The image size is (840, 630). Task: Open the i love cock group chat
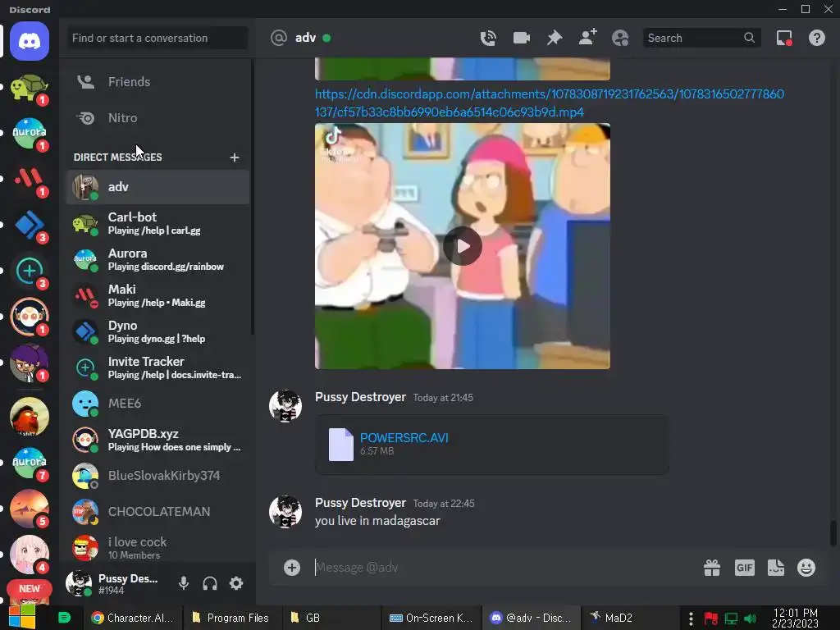[158, 547]
